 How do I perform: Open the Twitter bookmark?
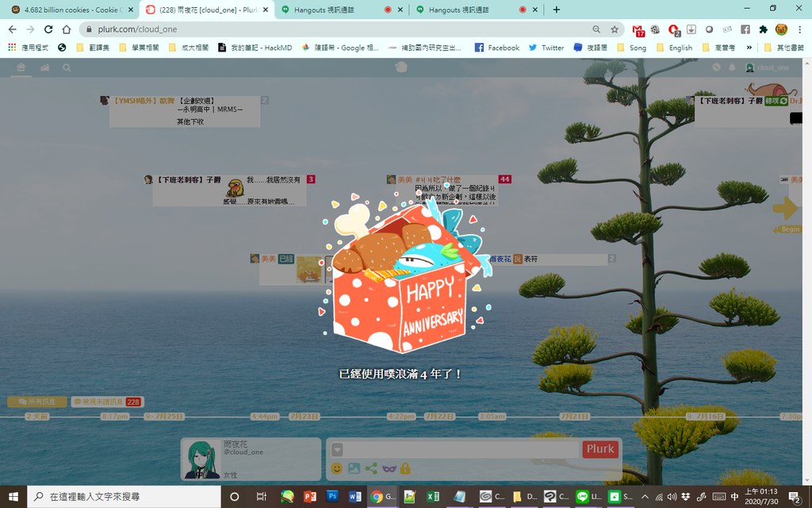(546, 48)
